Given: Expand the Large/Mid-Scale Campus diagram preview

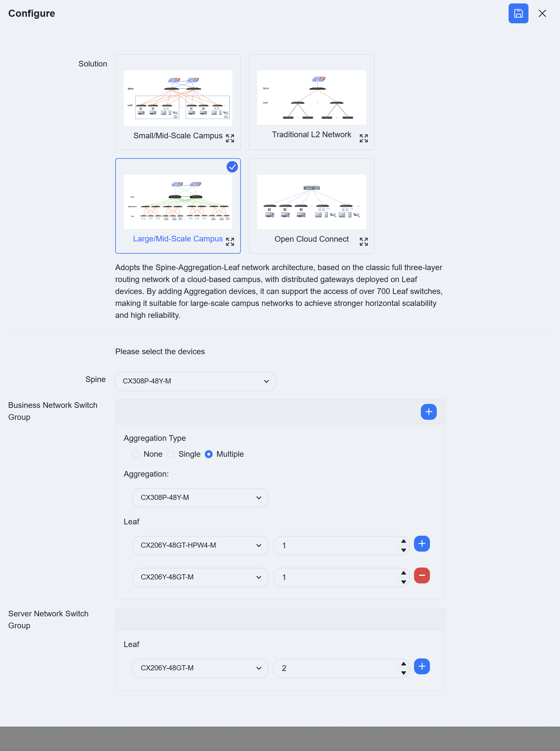Looking at the screenshot, I should (x=230, y=241).
